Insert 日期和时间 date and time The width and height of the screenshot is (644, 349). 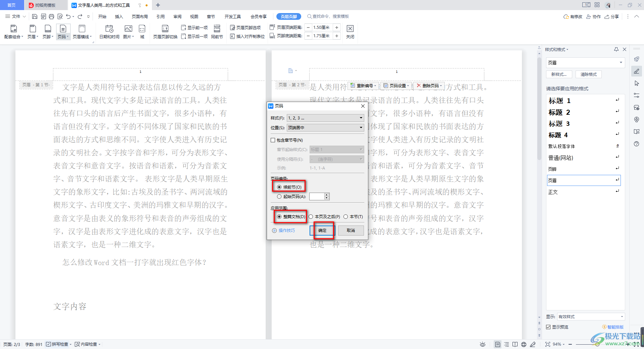click(x=109, y=32)
